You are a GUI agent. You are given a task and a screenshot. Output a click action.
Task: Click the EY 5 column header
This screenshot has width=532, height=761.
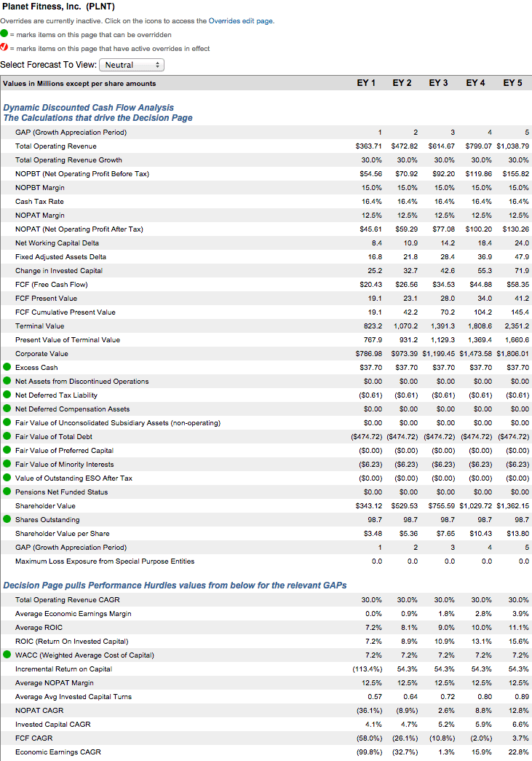[512, 83]
